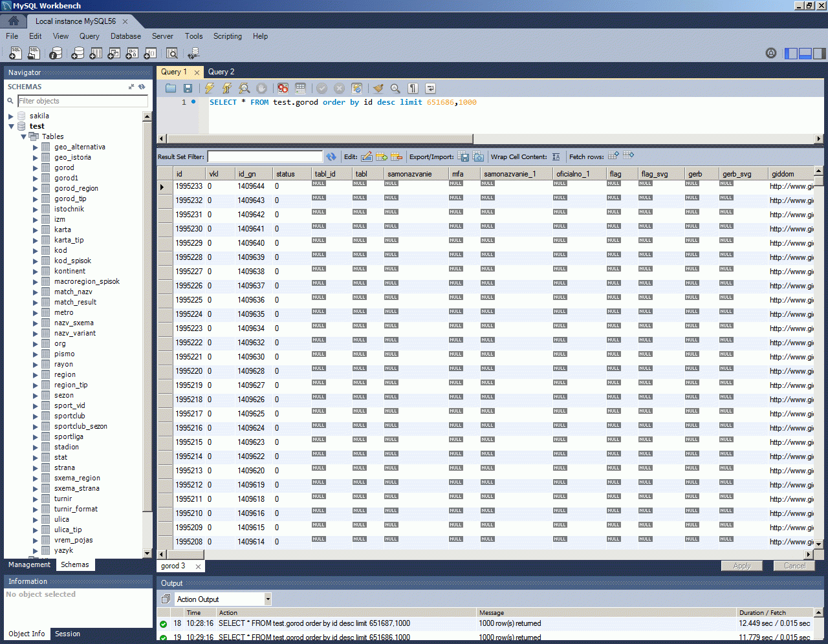Refresh the schemas list
This screenshot has width=828, height=644.
pos(142,87)
